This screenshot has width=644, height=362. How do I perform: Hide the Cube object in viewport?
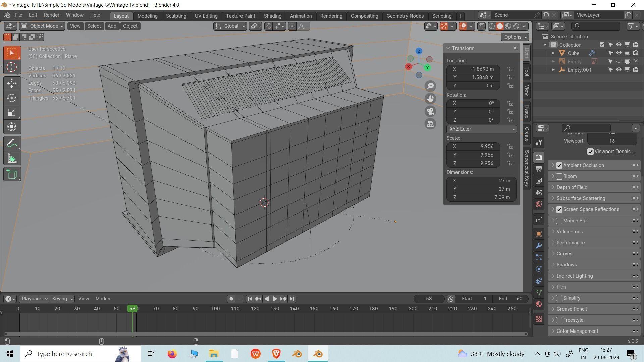tap(619, 53)
